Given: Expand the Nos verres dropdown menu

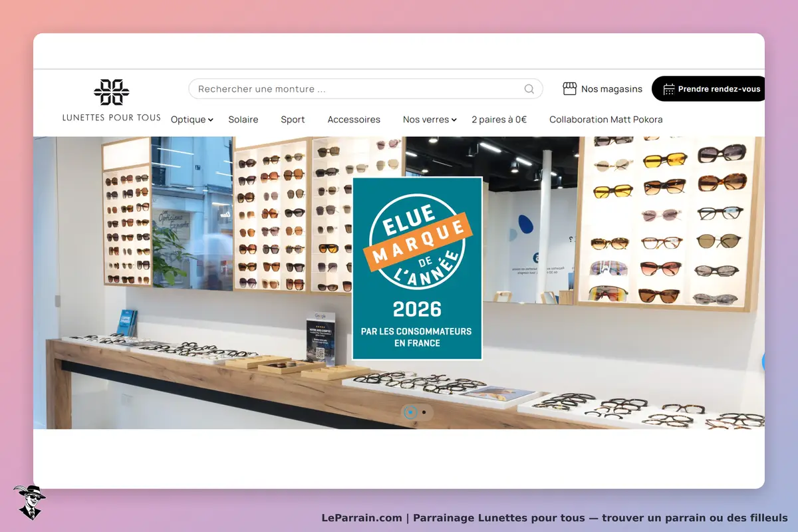Looking at the screenshot, I should pyautogui.click(x=430, y=120).
